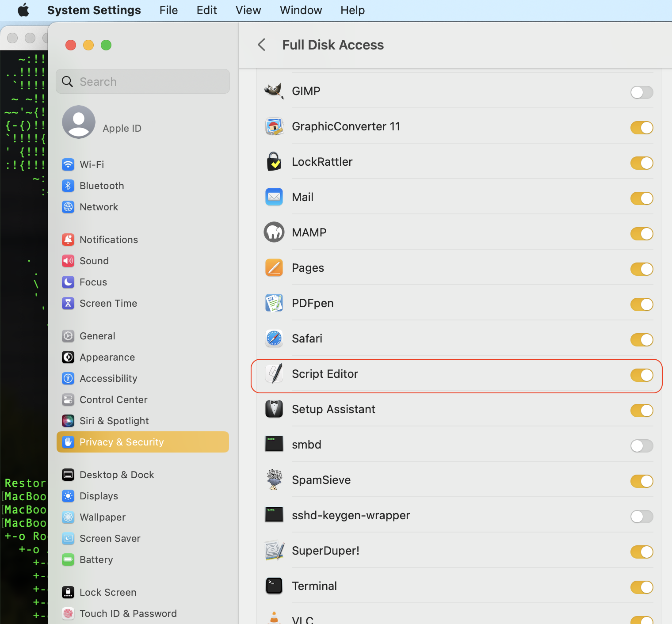
Task: Click the Pages app icon
Action: (274, 268)
